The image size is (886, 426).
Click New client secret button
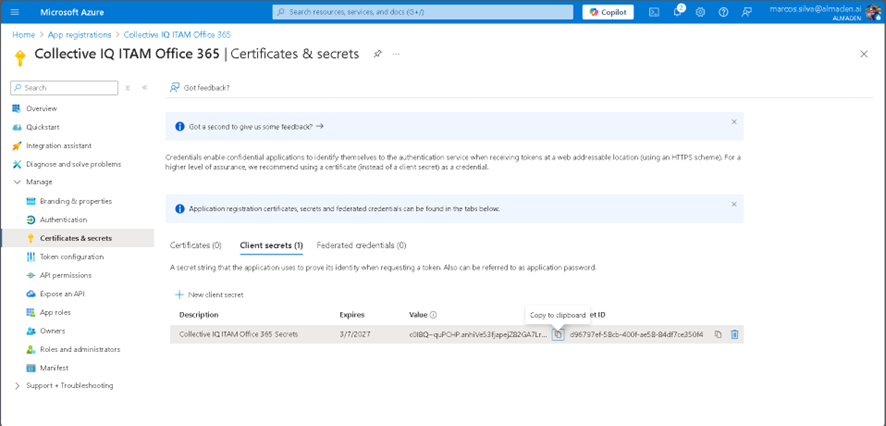209,295
